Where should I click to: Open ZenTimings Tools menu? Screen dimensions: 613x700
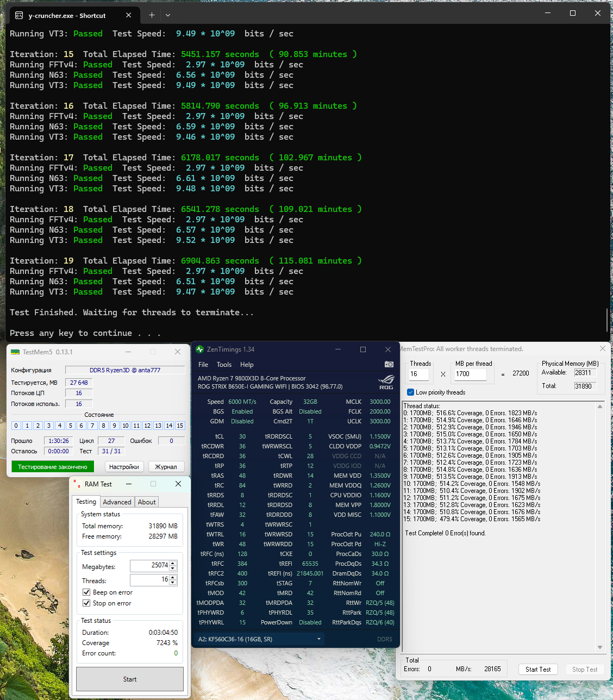coord(224,365)
